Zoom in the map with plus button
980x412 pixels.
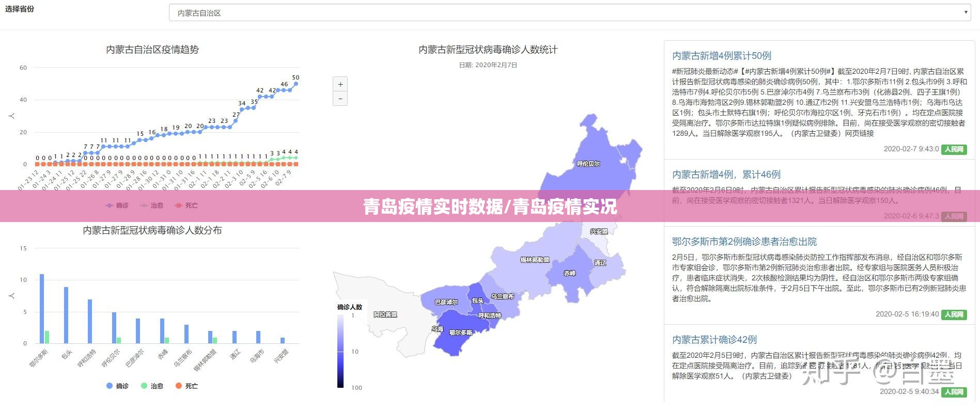340,84
